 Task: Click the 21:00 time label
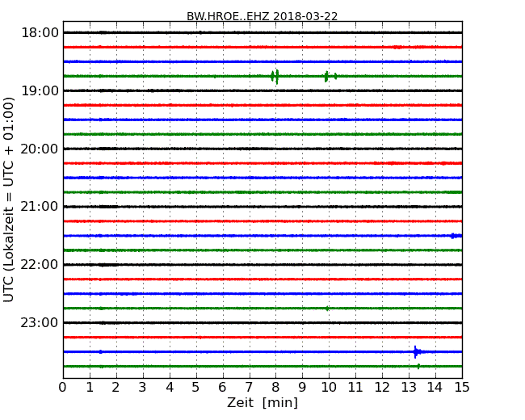click(x=40, y=207)
